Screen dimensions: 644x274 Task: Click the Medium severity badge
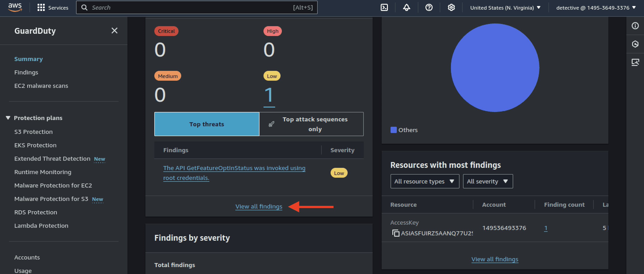coord(168,76)
